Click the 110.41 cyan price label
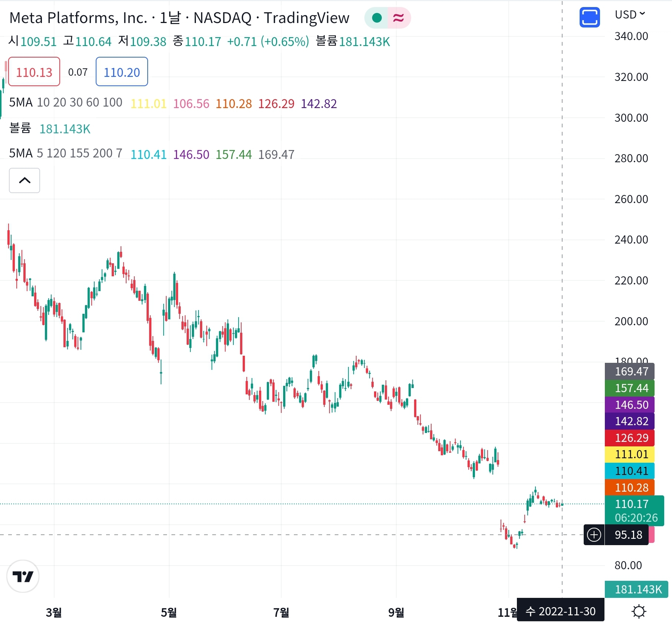This screenshot has width=672, height=622. pyautogui.click(x=629, y=471)
